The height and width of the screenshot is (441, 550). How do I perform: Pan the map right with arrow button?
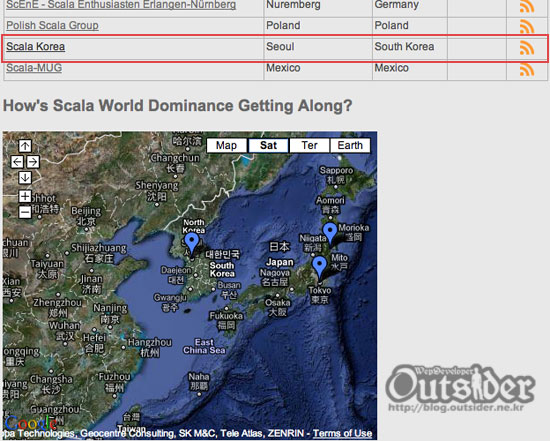(x=33, y=162)
